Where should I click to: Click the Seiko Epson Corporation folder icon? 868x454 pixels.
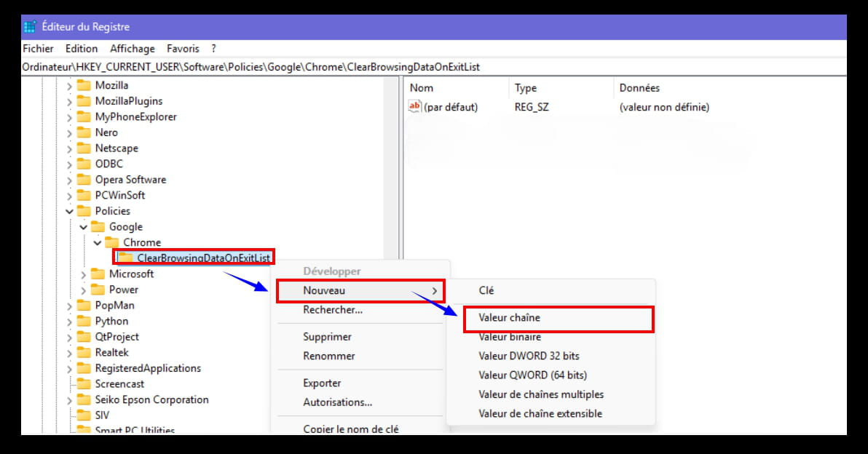tap(84, 400)
